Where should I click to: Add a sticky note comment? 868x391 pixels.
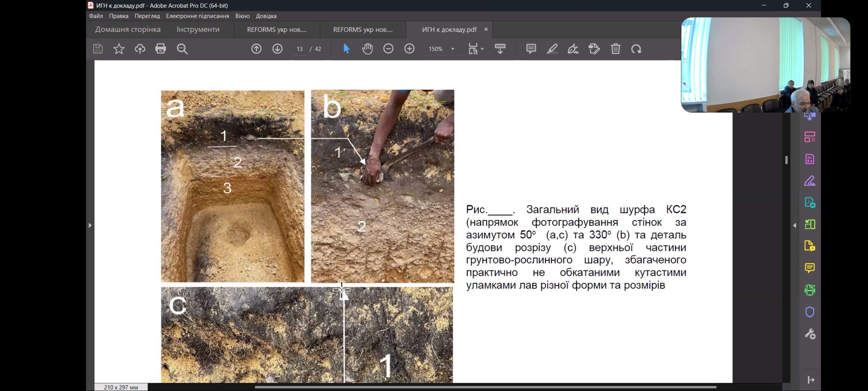coord(531,49)
